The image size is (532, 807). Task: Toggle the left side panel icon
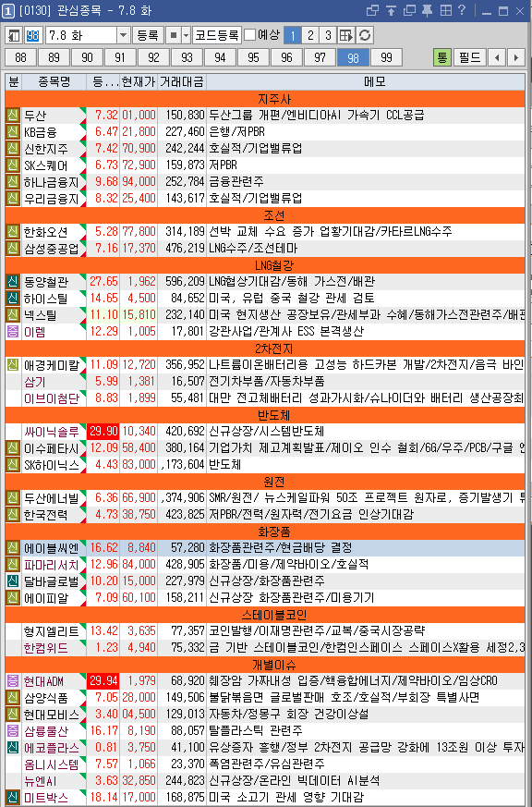tap(13, 35)
